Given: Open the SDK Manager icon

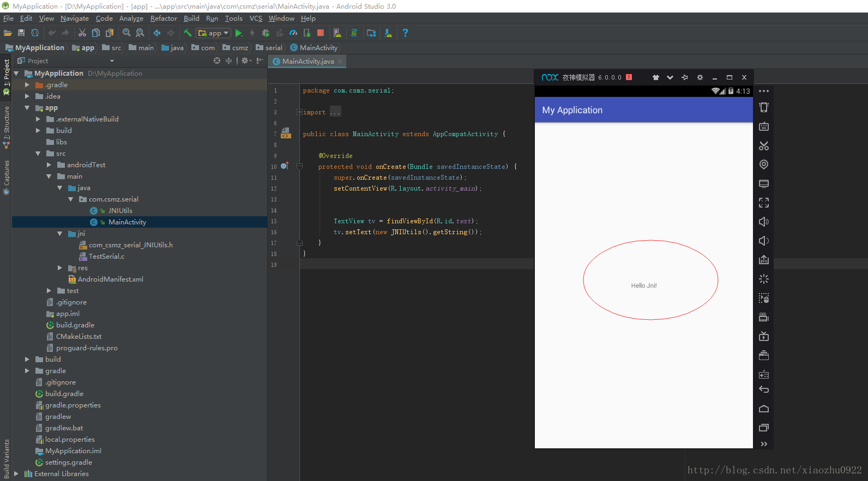Looking at the screenshot, I should coord(388,33).
